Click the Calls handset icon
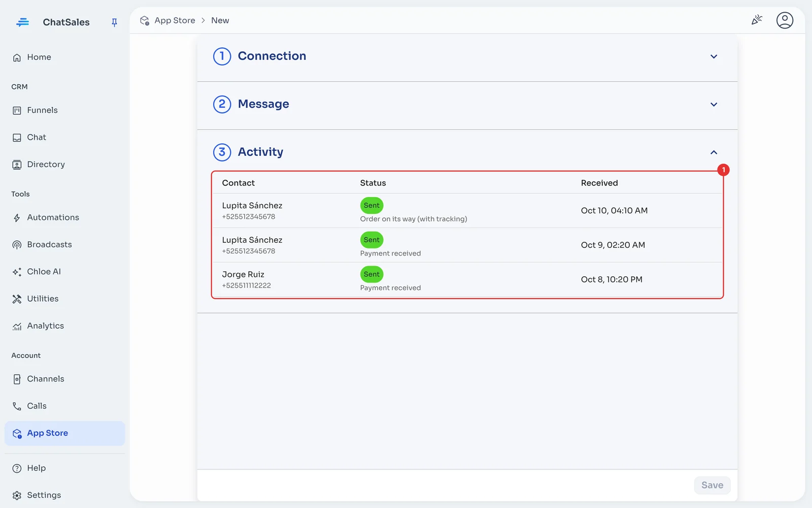The image size is (812, 508). pos(17,406)
